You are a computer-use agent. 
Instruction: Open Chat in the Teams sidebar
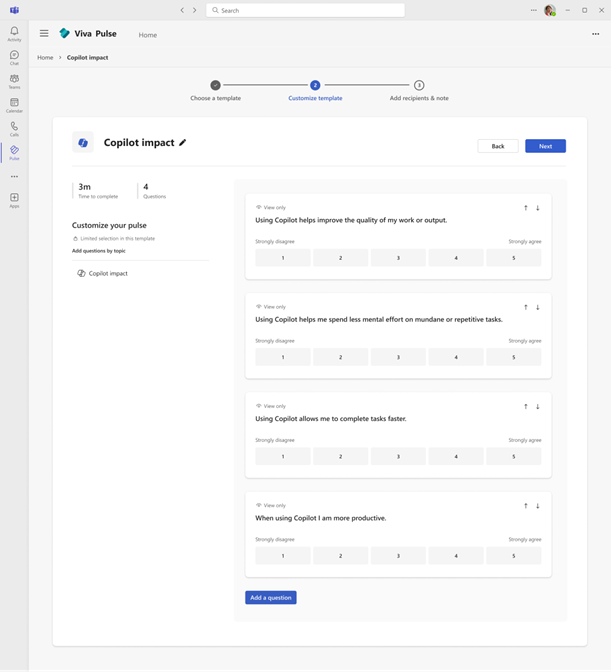tap(14, 57)
